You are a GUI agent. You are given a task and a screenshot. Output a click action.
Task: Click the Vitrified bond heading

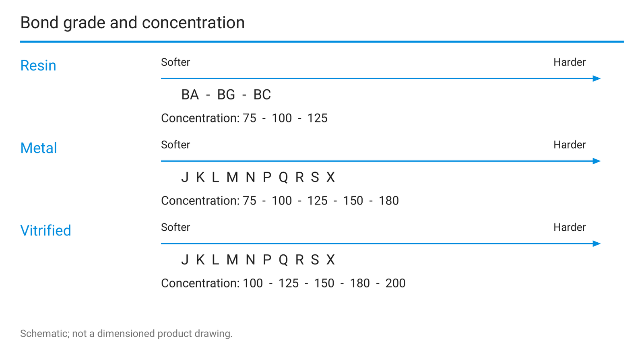tap(46, 231)
